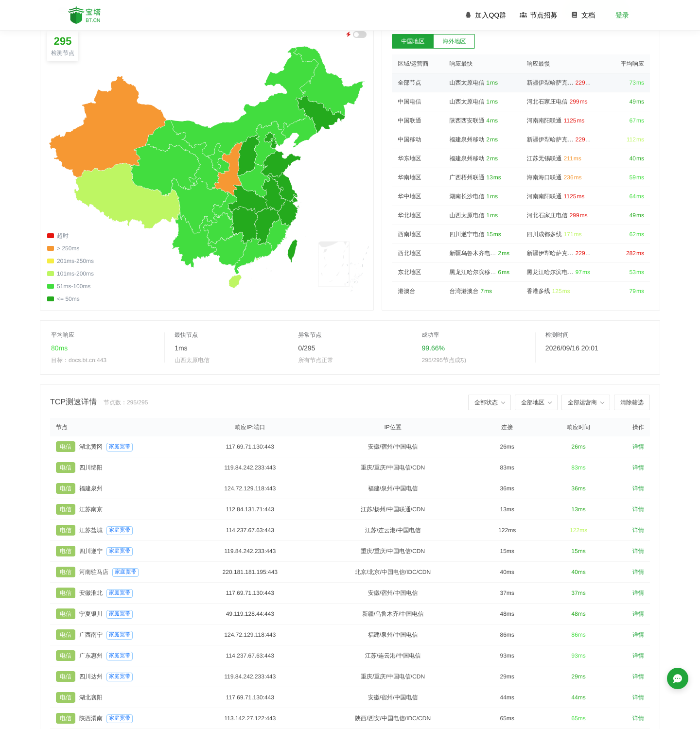Select Hainan island on the map
The height and width of the screenshot is (729, 700).
coord(235,281)
